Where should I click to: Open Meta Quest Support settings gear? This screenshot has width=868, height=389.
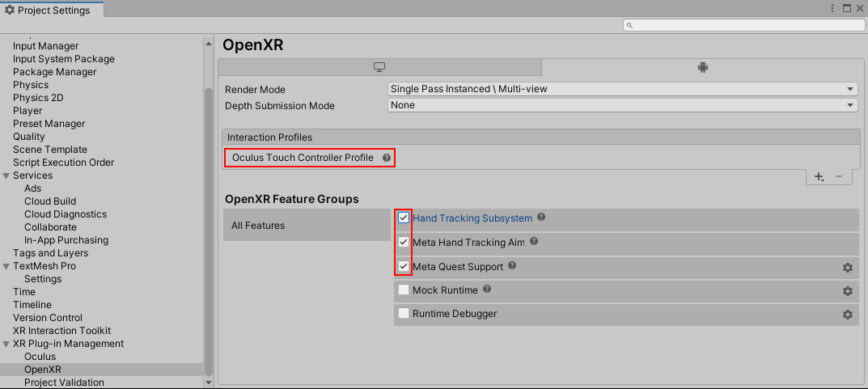point(847,268)
